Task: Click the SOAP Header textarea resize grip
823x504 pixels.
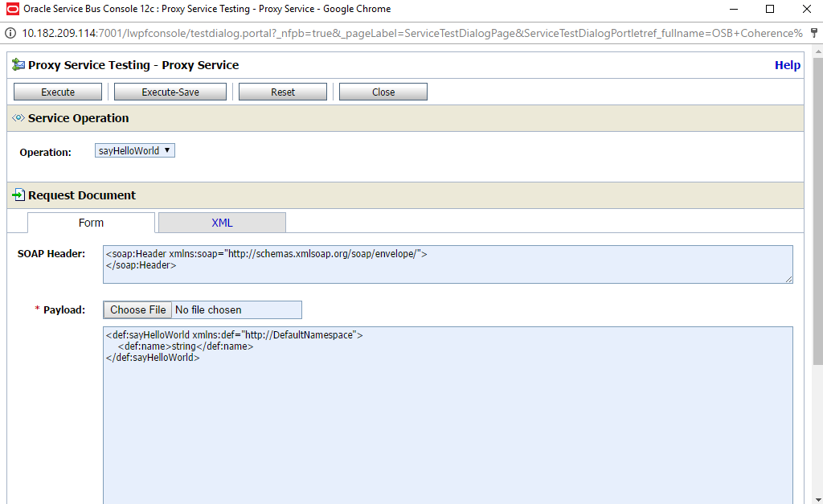Action: [x=789, y=279]
